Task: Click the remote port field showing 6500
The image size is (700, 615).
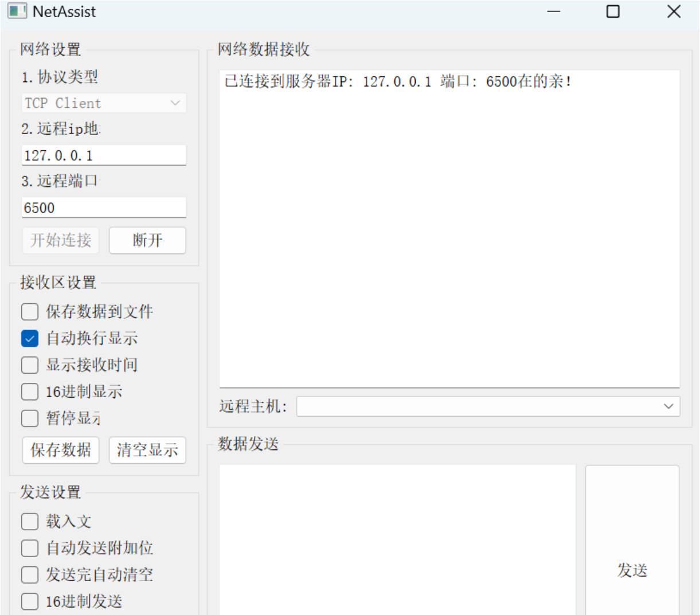Action: coord(104,207)
